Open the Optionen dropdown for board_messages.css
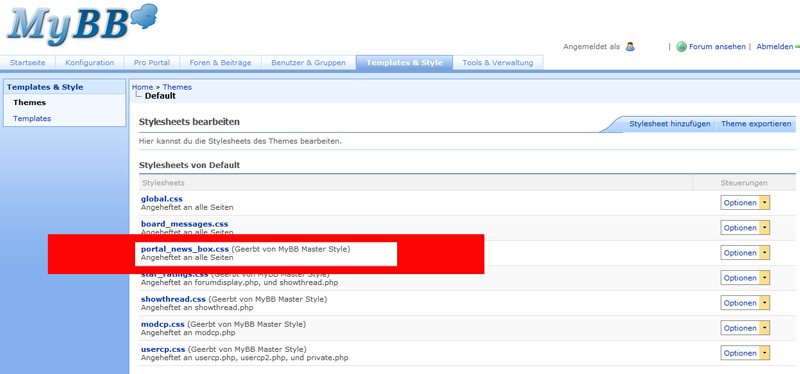The width and height of the screenshot is (800, 374). click(x=745, y=228)
